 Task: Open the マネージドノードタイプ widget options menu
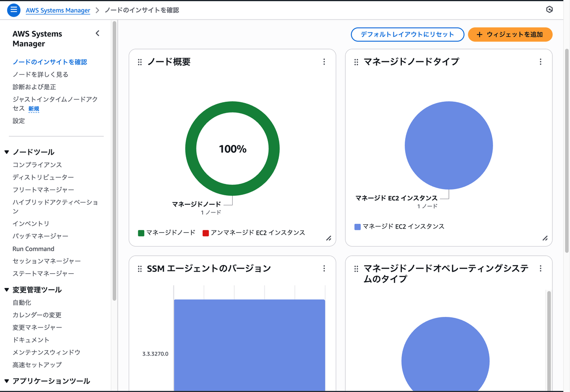pyautogui.click(x=541, y=62)
